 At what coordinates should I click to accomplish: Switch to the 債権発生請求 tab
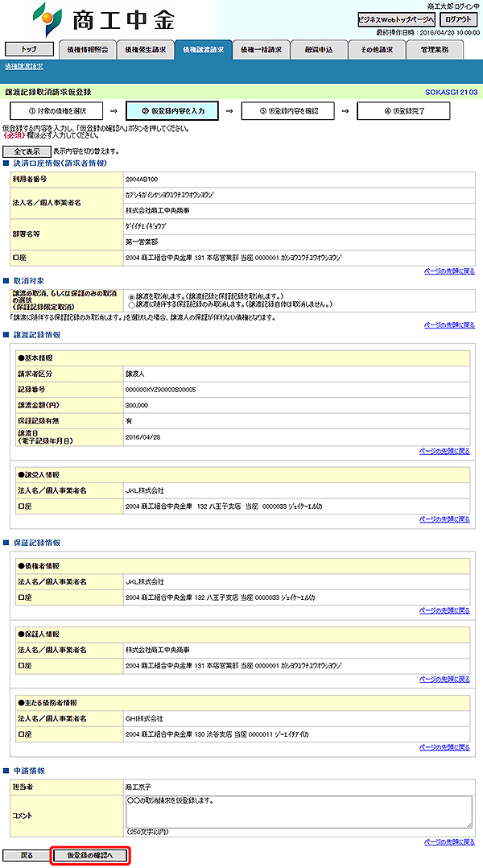pyautogui.click(x=145, y=50)
